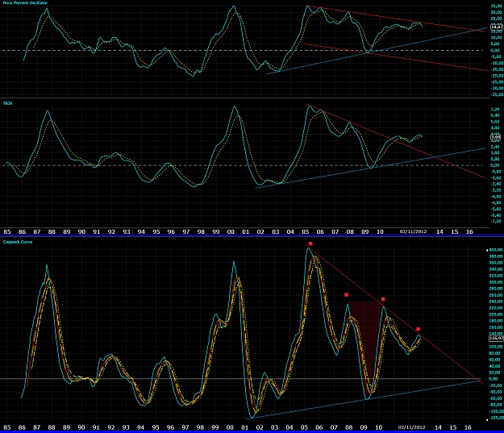Select the TRIX panel title
Image resolution: width=504 pixels, height=433 pixels.
point(7,103)
